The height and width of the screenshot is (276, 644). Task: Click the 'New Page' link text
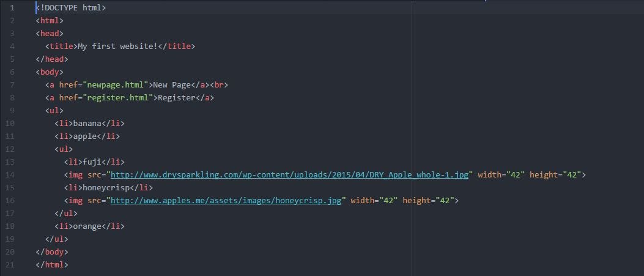172,85
